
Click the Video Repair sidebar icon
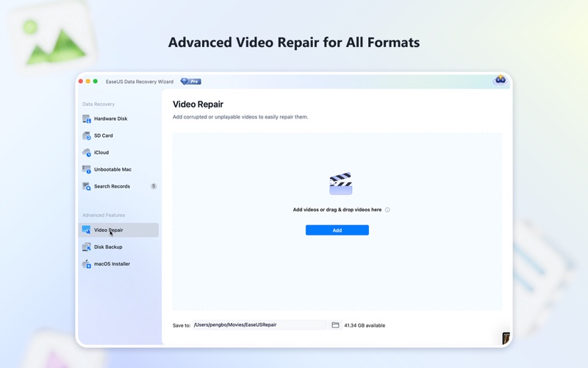[87, 230]
